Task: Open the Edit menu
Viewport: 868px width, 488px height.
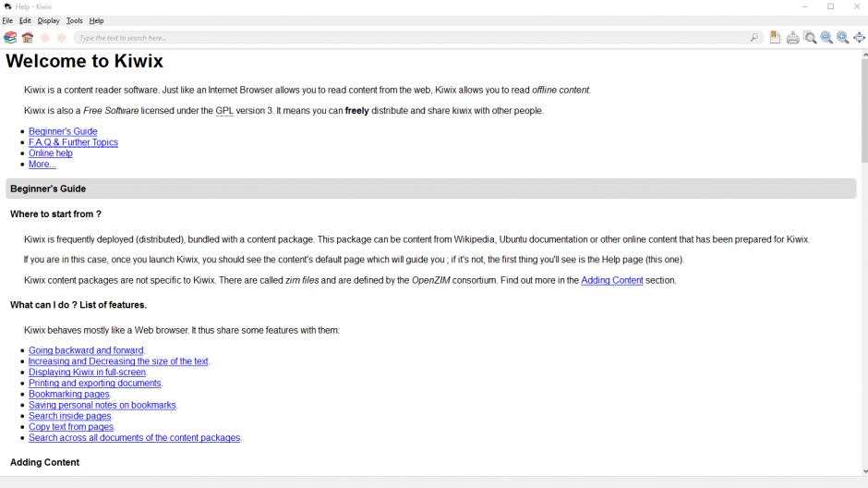Action: click(25, 20)
